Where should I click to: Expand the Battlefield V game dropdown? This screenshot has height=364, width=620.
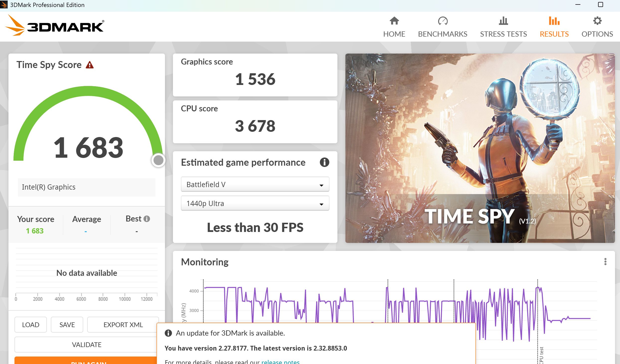click(x=255, y=184)
